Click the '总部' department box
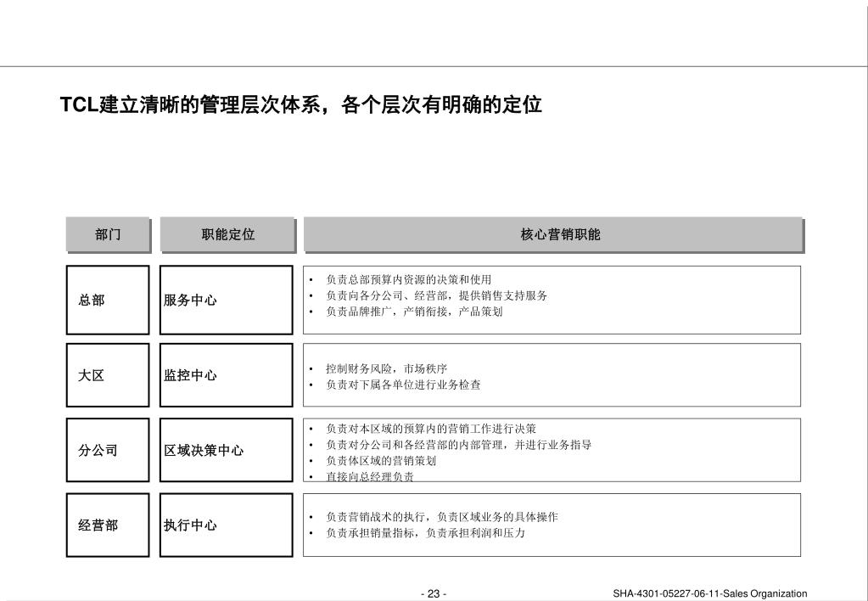868x601 pixels. (x=108, y=300)
